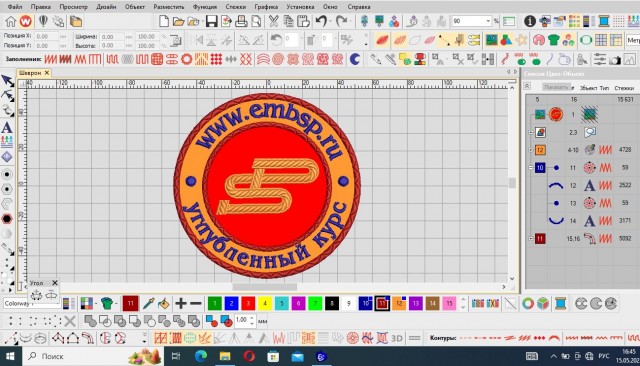The width and height of the screenshot is (640, 366).
Task: Click the Print icon in toolbar
Action: [x=241, y=21]
